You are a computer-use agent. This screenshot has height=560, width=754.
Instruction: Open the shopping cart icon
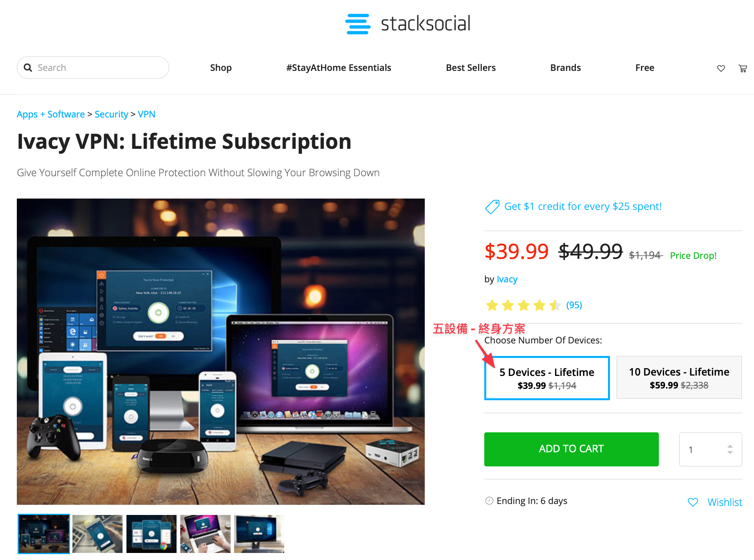pyautogui.click(x=743, y=69)
